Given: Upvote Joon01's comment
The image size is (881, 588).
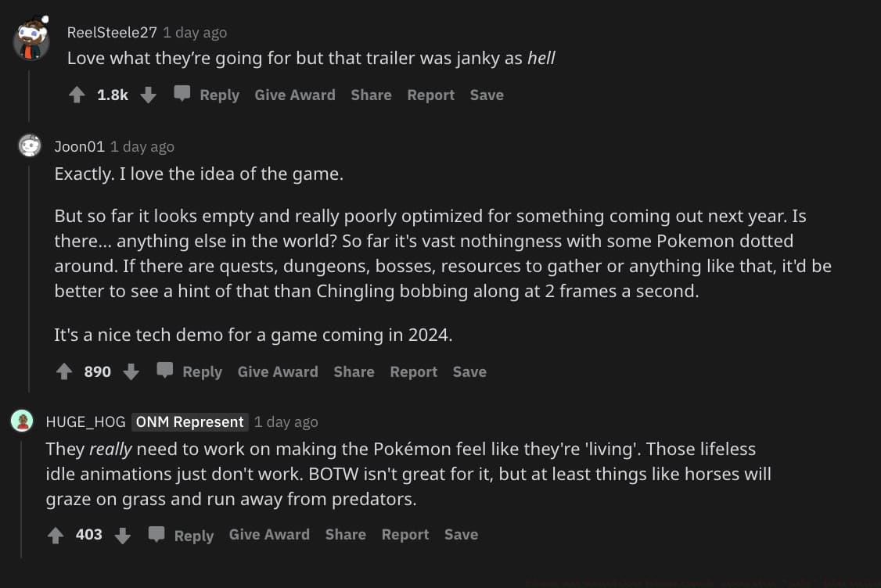Looking at the screenshot, I should pyautogui.click(x=64, y=372).
